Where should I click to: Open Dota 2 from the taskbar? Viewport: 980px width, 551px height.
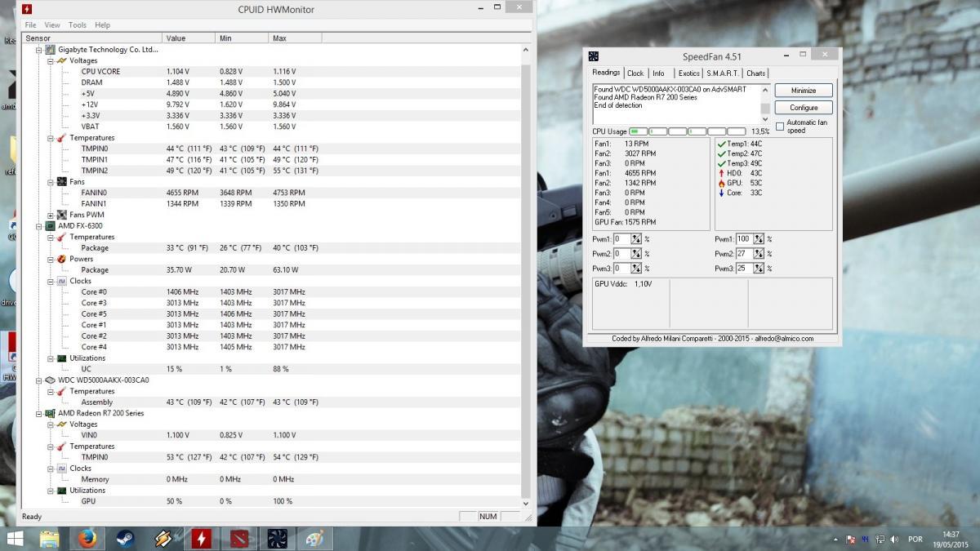click(x=239, y=539)
